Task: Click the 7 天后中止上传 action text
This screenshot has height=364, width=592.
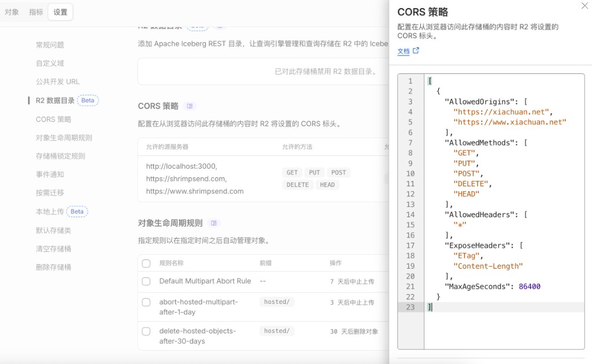Action: pyautogui.click(x=352, y=281)
